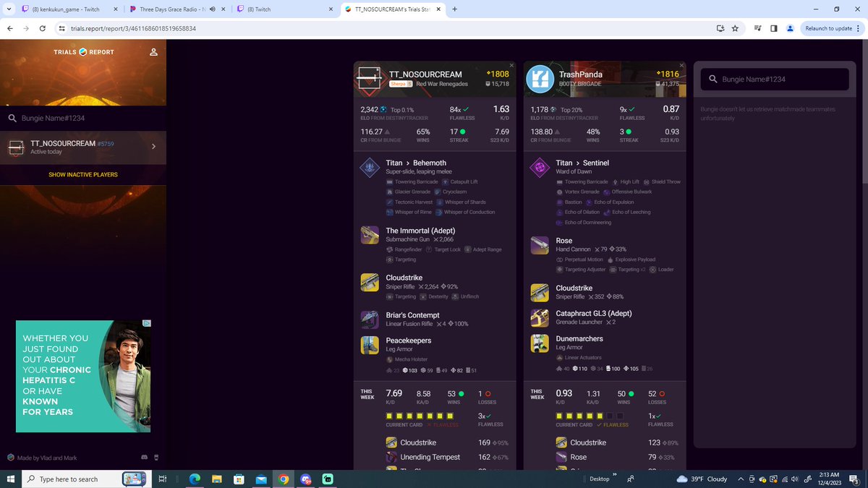Click the Rose hand cannon icon in TrashPanda's loadout
Screen dimensions: 868x488
click(540, 244)
